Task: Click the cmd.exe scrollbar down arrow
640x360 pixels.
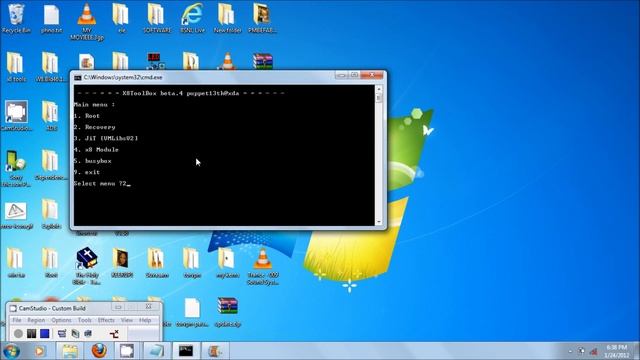Action: point(379,222)
